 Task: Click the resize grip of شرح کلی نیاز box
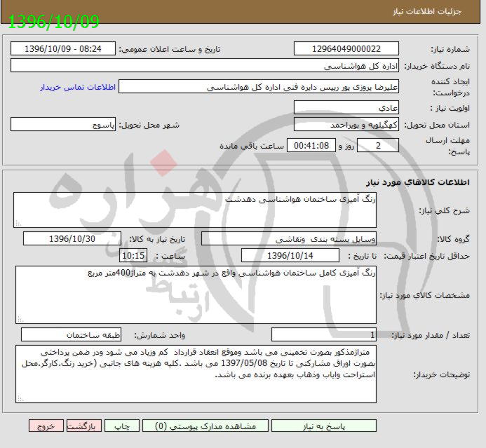(x=18, y=224)
